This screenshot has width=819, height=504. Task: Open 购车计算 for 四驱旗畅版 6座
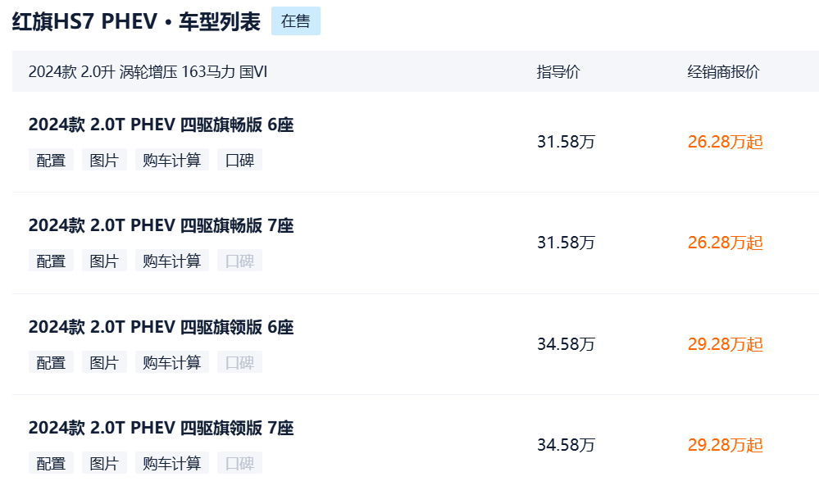pos(171,160)
